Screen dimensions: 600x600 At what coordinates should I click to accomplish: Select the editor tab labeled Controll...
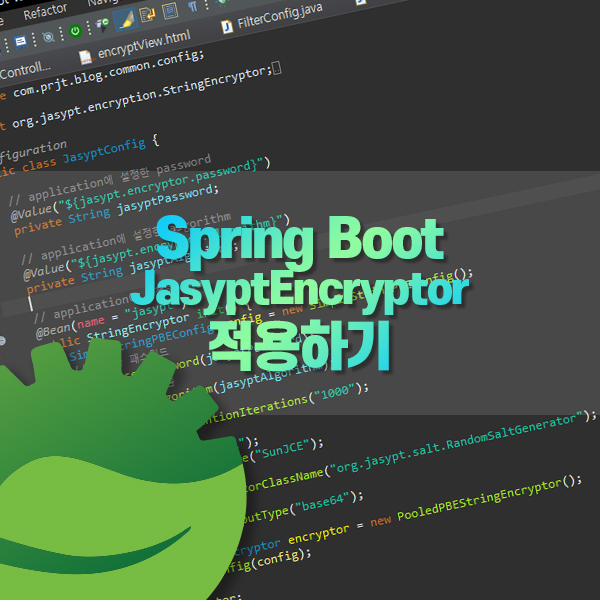[24, 70]
